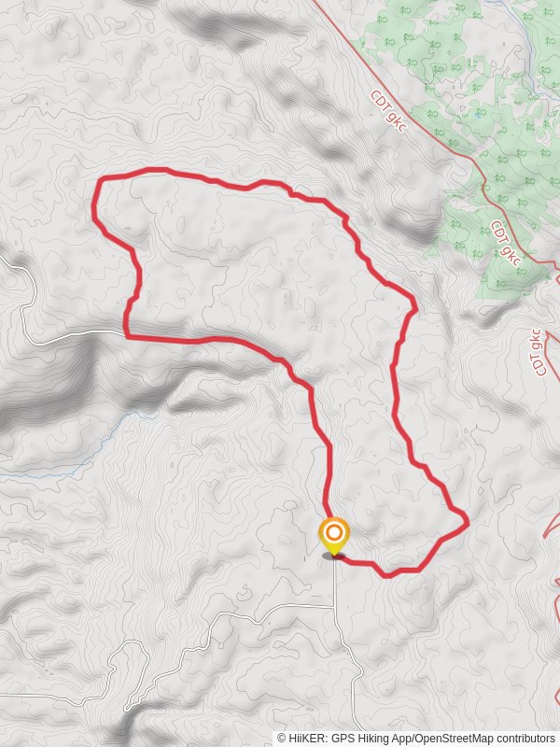
Task: Click the CDT gkc label beside the forest
Action: [x=506, y=243]
